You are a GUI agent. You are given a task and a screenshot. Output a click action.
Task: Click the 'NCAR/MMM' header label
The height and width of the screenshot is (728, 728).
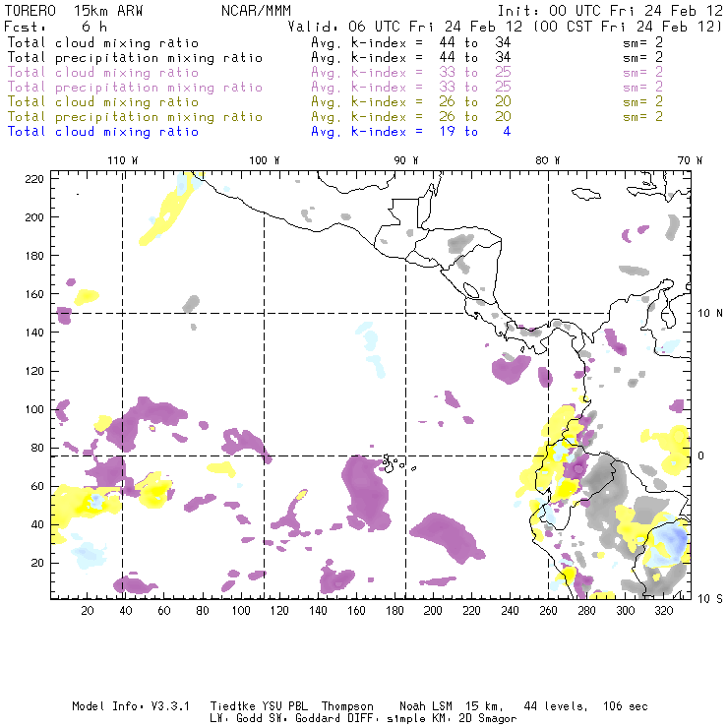coord(257,11)
